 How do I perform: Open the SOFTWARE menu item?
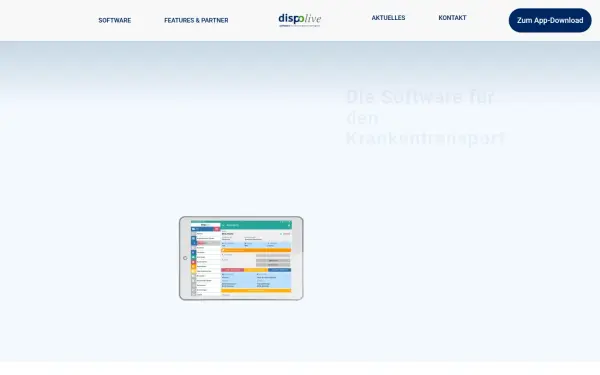point(114,20)
